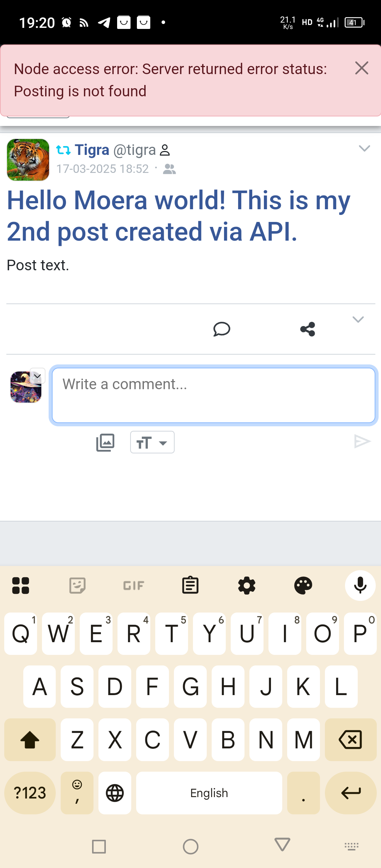381x868 pixels.
Task: Open the keyboard GIF tab
Action: [x=134, y=585]
